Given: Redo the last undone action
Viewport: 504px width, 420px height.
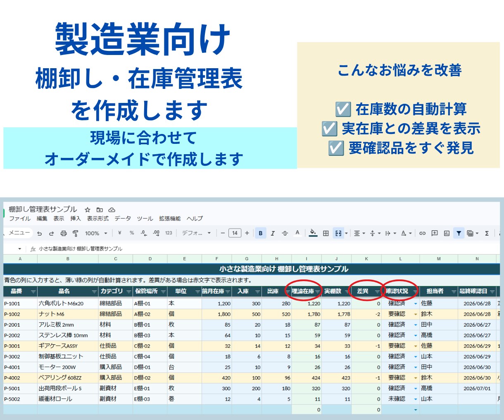Looking at the screenshot, I should [x=51, y=233].
